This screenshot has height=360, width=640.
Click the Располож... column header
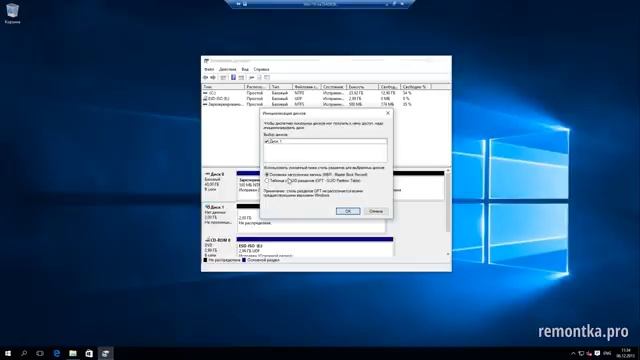[x=257, y=87]
